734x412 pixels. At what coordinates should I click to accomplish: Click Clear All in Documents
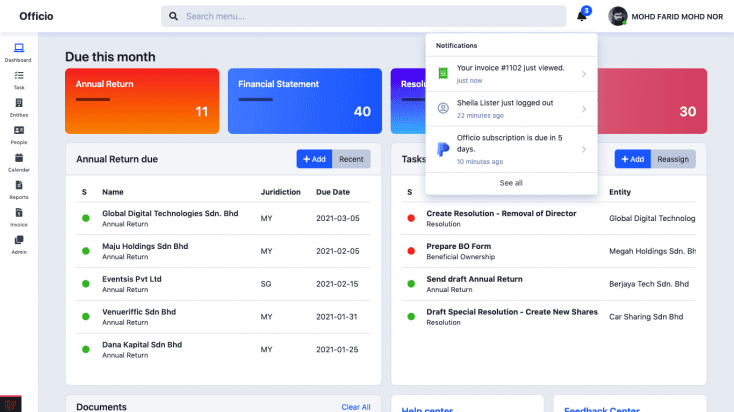pos(356,407)
